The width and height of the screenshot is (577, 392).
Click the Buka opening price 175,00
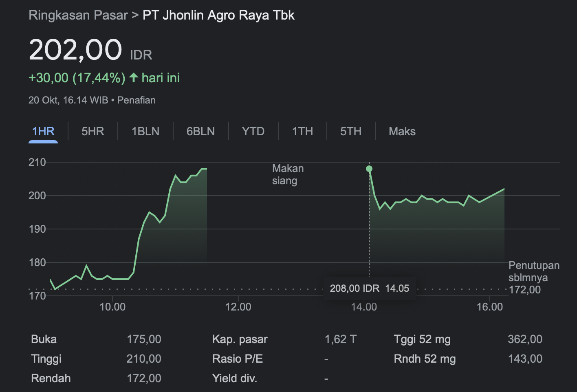tap(144, 339)
